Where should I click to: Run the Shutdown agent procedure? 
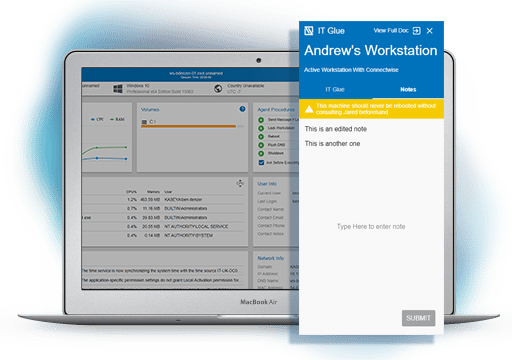[261, 153]
